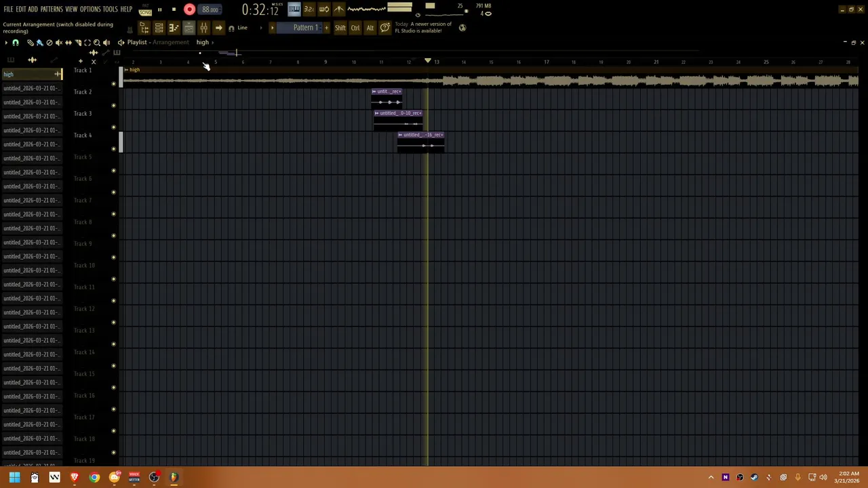The height and width of the screenshot is (488, 868).
Task: Click the X icon next to plus icon
Action: click(94, 62)
